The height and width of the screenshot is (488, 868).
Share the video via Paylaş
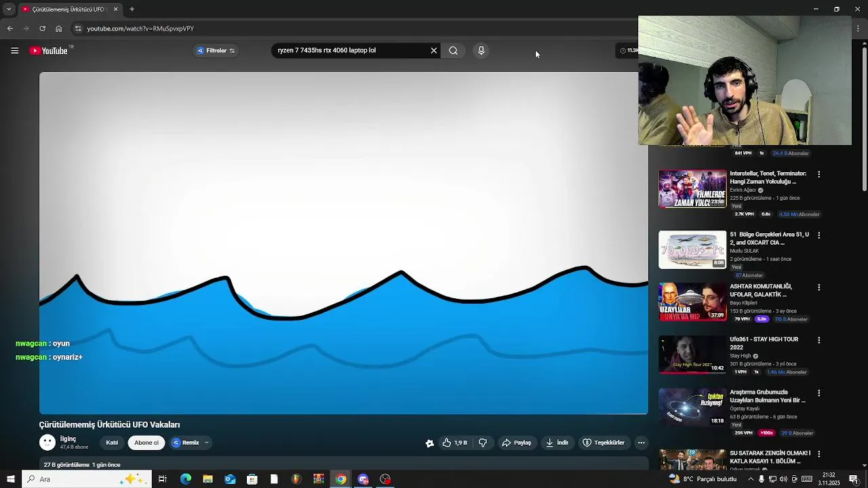(x=516, y=443)
